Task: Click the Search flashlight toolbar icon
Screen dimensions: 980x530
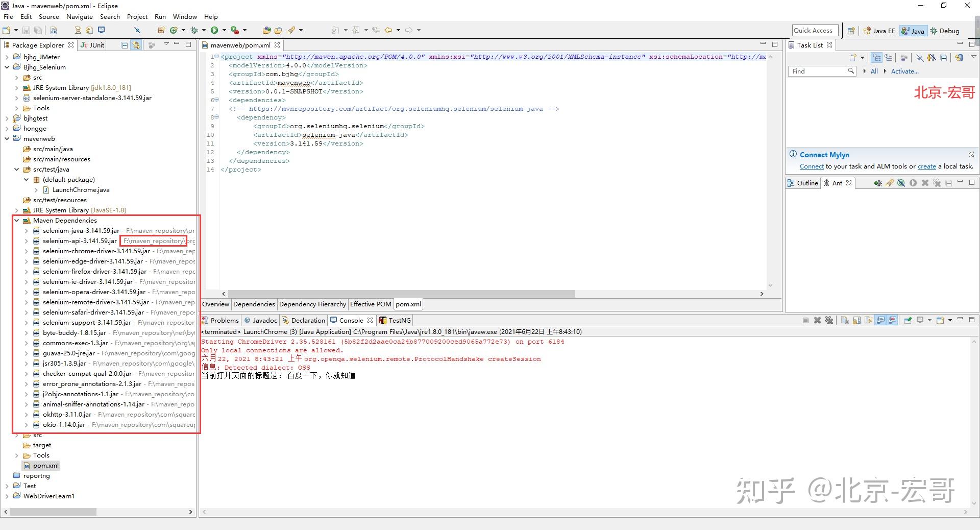Action: (x=291, y=31)
